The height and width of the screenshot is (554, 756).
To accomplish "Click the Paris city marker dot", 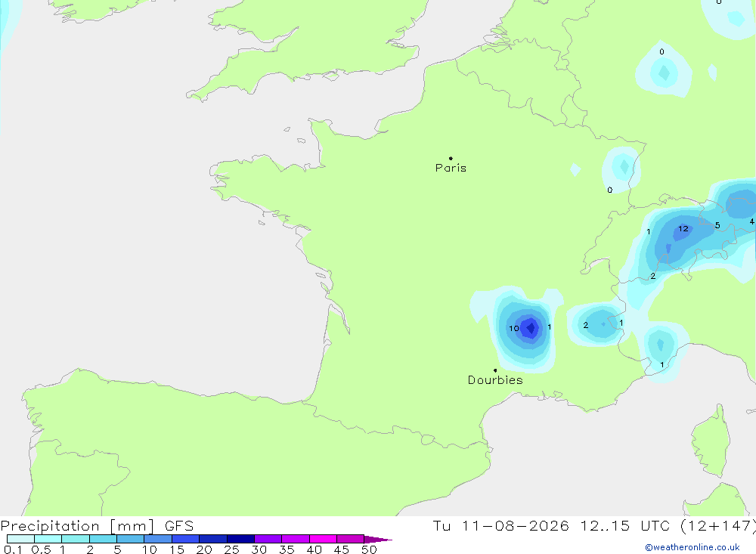I will pos(451,158).
